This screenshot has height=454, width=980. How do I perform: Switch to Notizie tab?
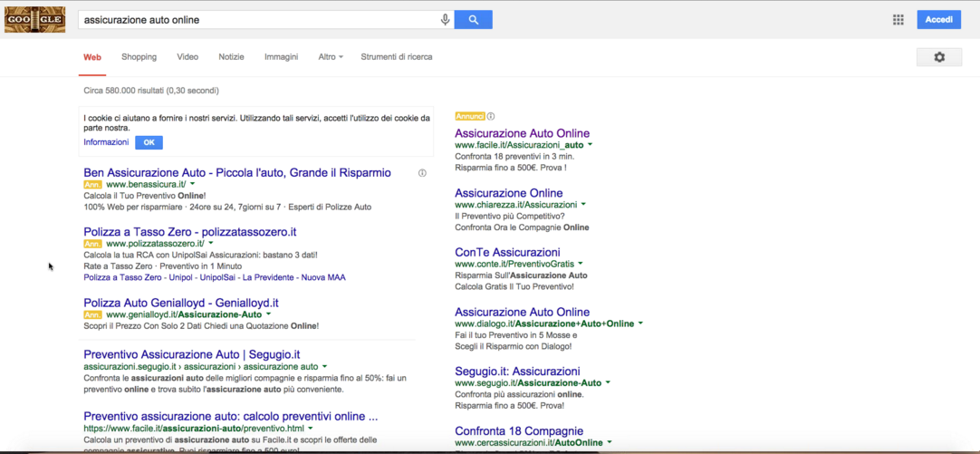coord(231,57)
